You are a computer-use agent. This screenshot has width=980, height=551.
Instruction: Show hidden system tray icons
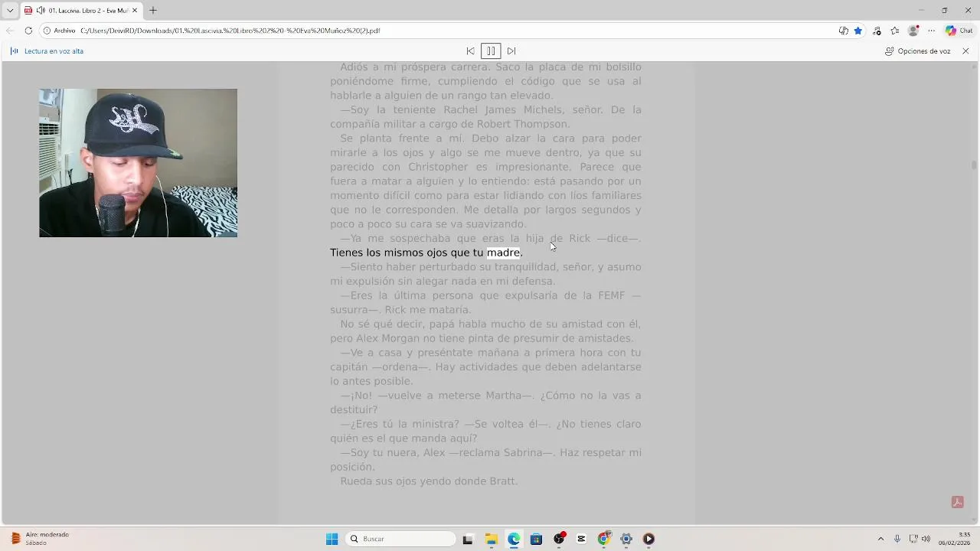click(x=880, y=539)
